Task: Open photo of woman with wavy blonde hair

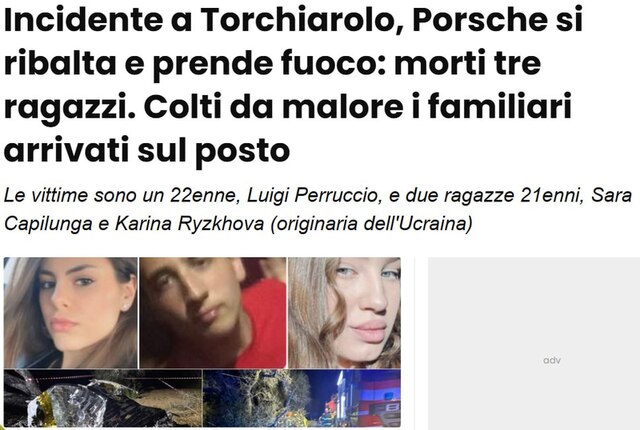Action: [344, 313]
